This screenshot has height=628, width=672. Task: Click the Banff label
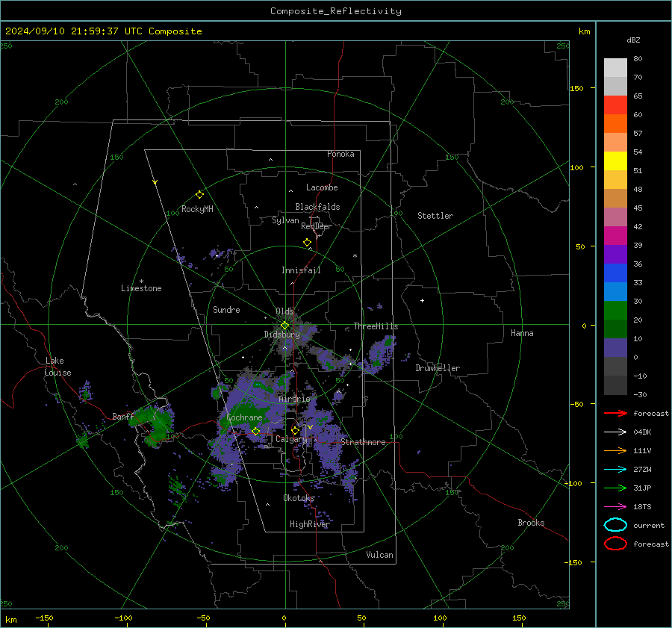[x=123, y=416]
